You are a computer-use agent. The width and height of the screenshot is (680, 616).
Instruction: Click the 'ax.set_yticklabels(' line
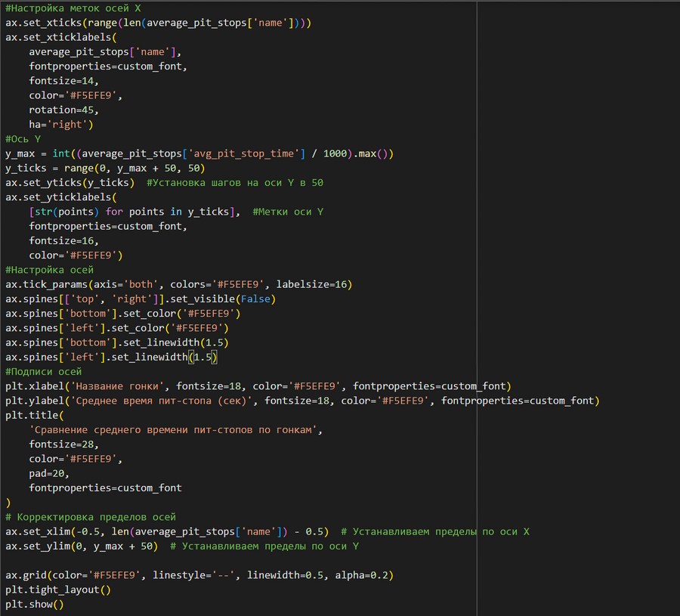click(x=61, y=197)
